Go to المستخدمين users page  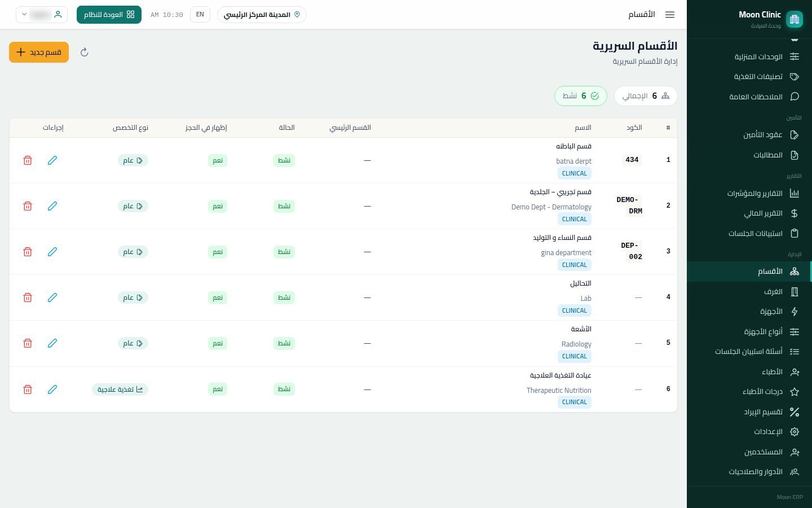click(x=749, y=452)
